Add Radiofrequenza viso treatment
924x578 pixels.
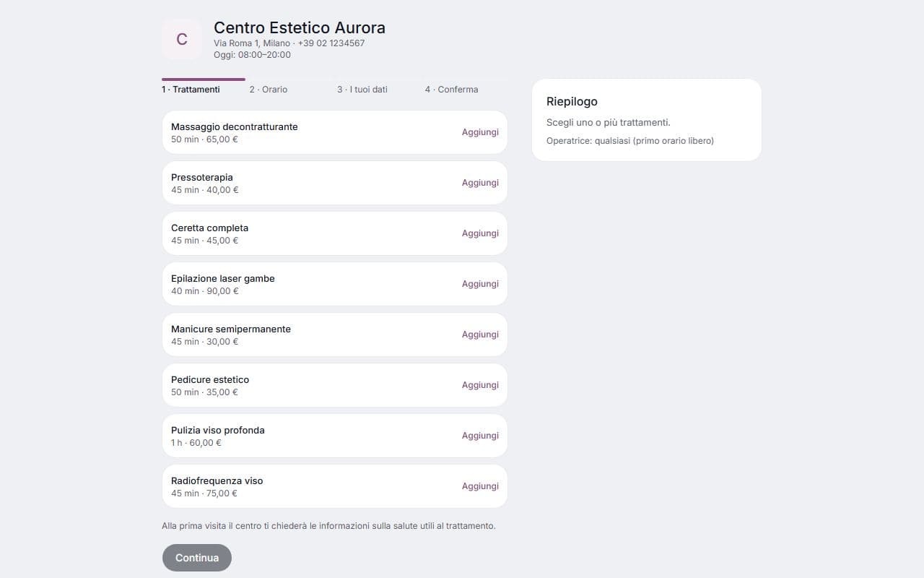point(480,486)
